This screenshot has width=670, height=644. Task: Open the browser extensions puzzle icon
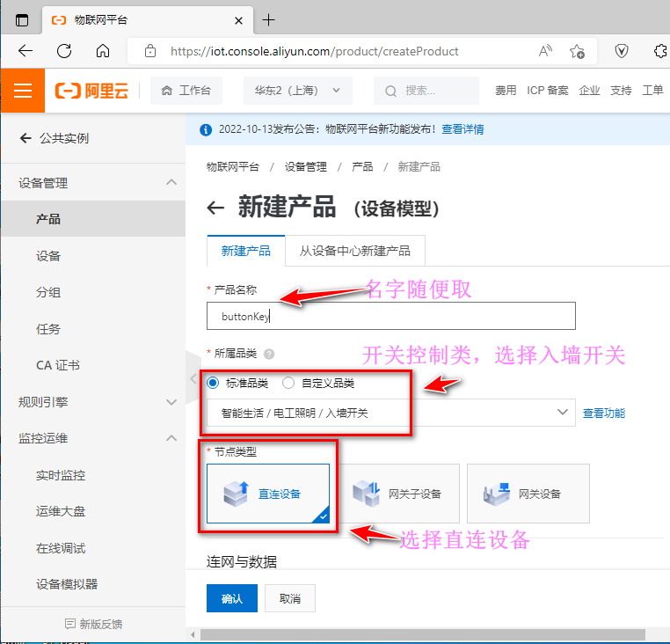(x=660, y=51)
